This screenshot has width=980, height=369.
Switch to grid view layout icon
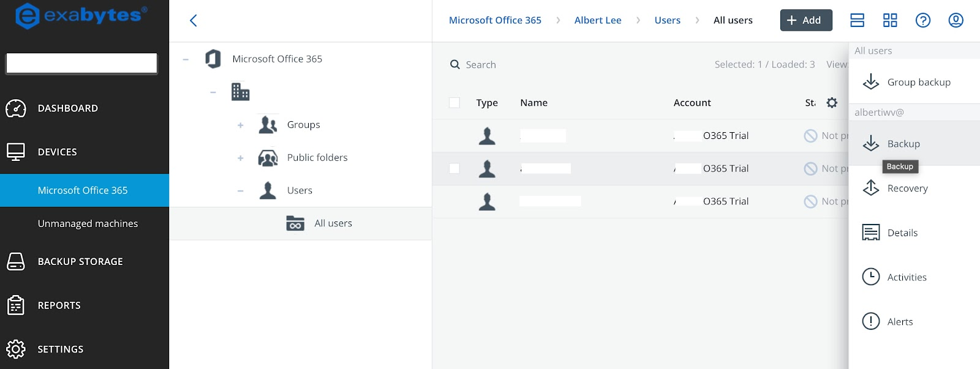point(890,20)
